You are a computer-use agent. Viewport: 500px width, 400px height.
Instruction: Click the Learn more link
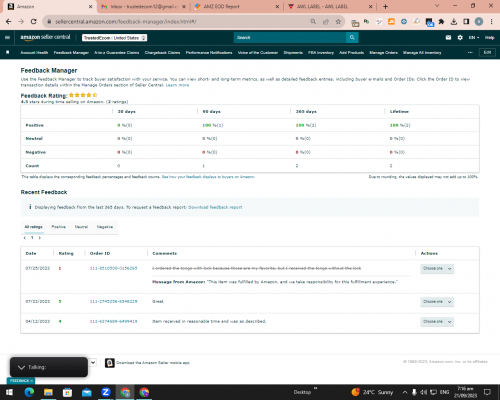click(x=177, y=85)
